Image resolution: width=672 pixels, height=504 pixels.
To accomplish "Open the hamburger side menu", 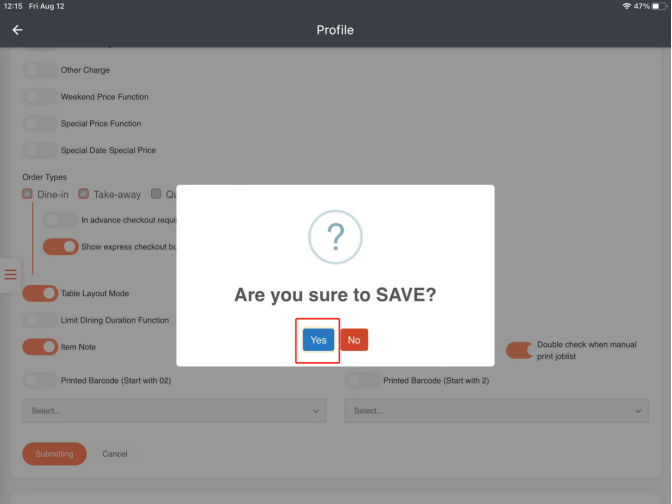I will click(10, 274).
